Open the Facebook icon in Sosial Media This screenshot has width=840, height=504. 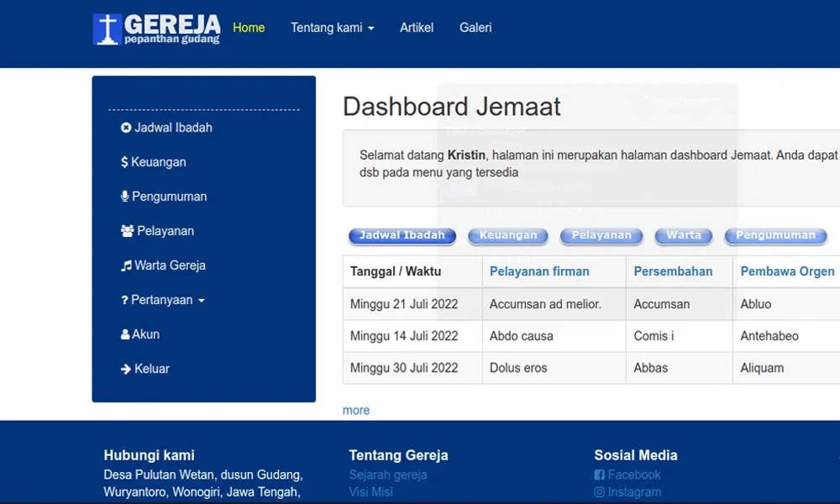[600, 475]
